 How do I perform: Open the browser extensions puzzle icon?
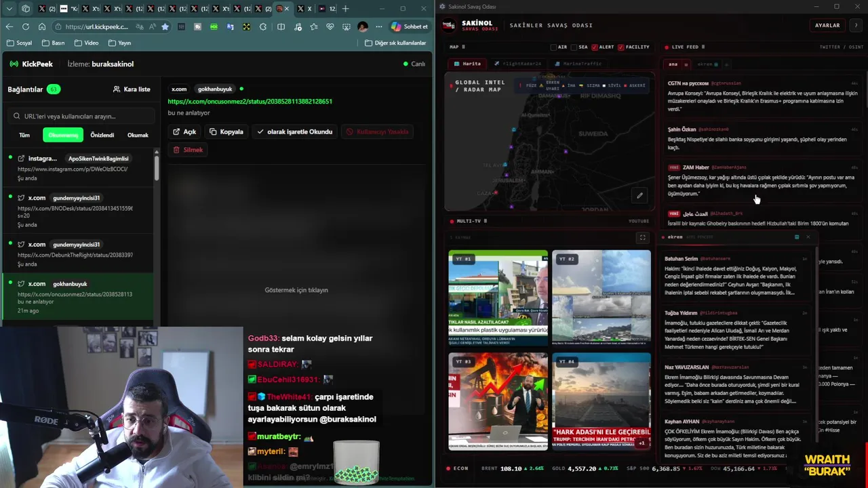point(262,26)
